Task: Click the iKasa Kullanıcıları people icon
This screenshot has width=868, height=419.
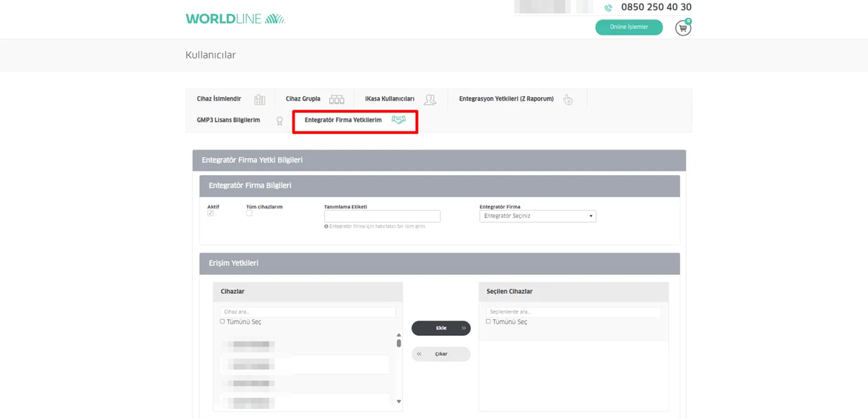Action: tap(430, 99)
